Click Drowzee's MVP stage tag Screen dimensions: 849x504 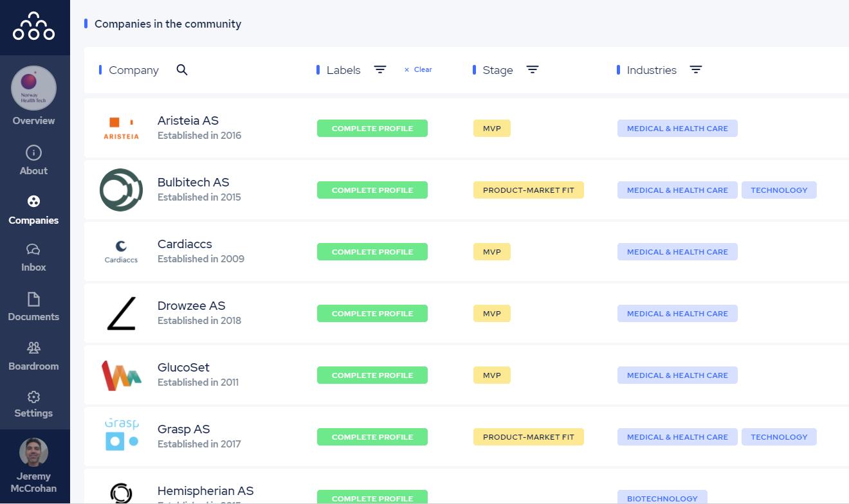[492, 314]
